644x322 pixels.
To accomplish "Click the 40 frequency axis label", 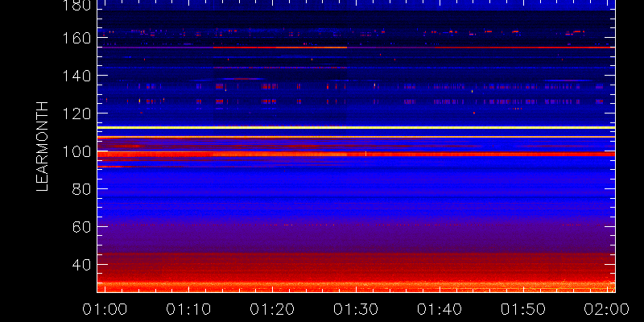I will pos(81,265).
